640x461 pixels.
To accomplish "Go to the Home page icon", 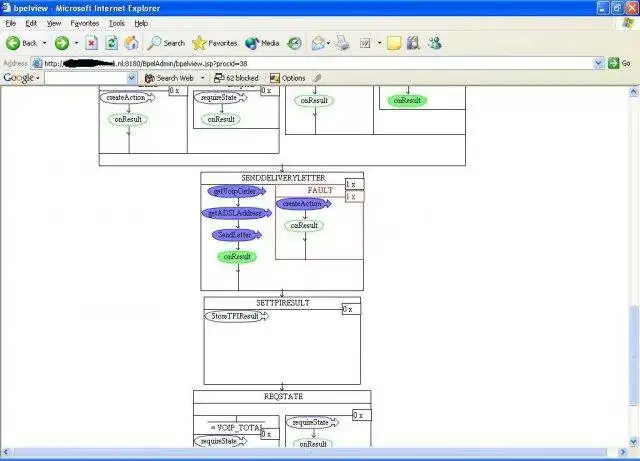I will point(131,43).
